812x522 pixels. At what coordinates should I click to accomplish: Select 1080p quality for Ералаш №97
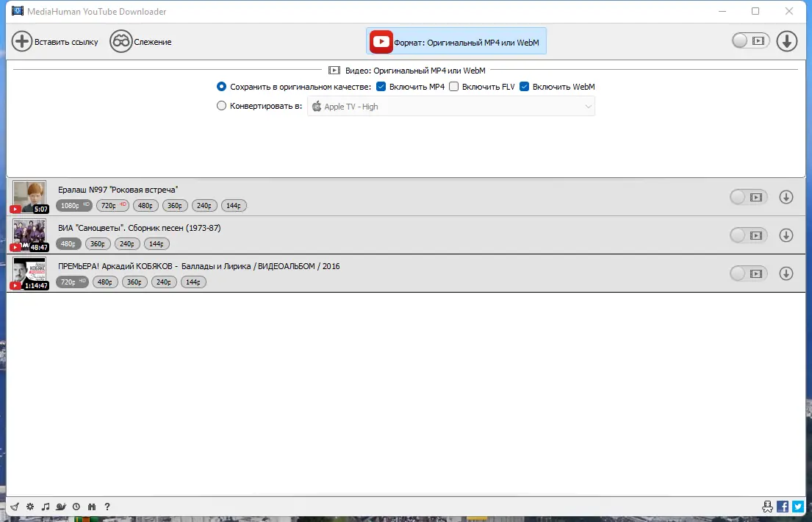click(74, 206)
